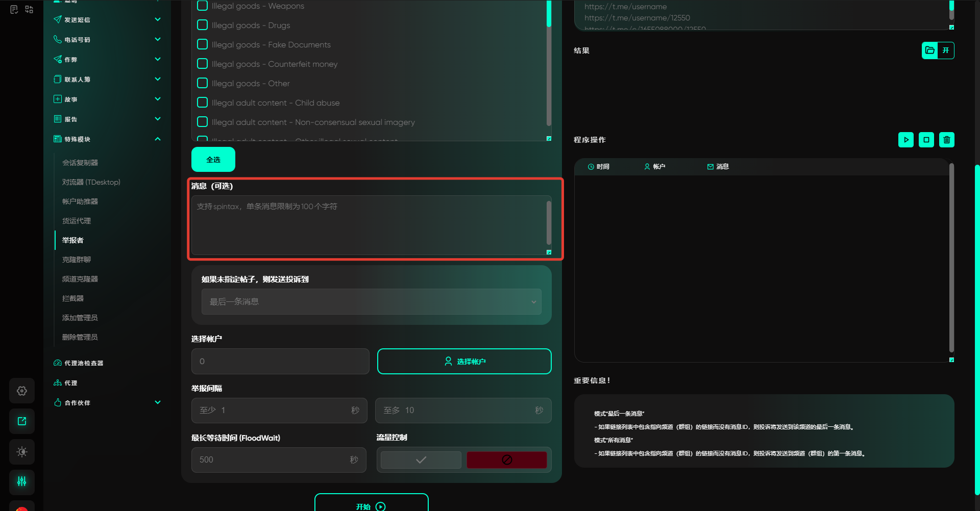The height and width of the screenshot is (511, 980).
Task: Open the 最后一条消息 dropdown
Action: tap(371, 302)
